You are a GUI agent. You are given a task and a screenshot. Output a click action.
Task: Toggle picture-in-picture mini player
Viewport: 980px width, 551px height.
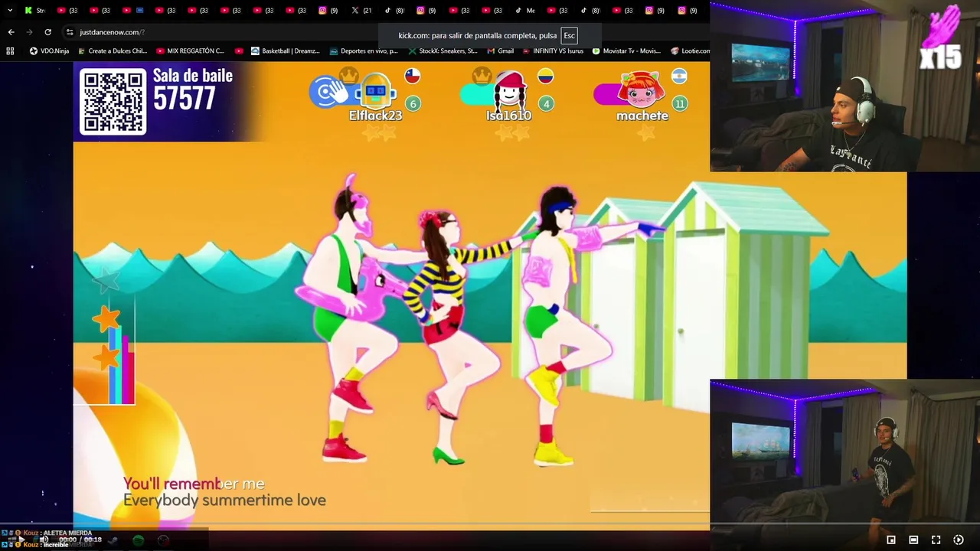coord(891,540)
